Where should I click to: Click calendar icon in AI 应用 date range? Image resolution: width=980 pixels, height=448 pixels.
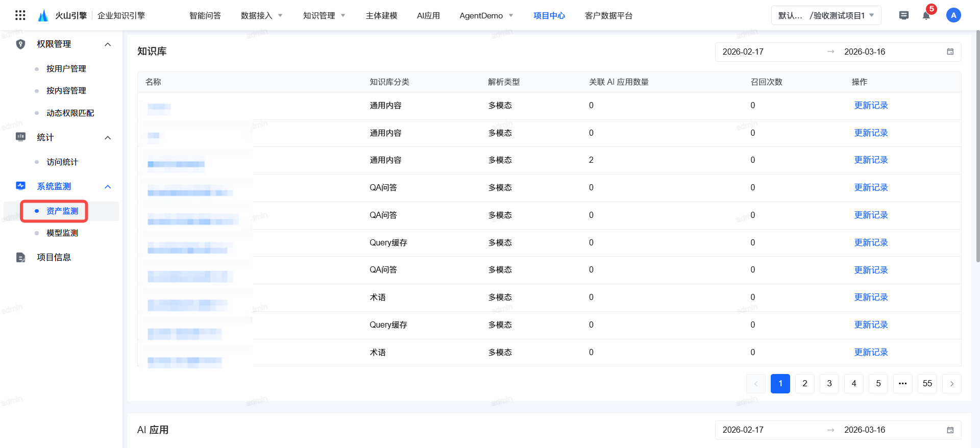[x=950, y=430]
